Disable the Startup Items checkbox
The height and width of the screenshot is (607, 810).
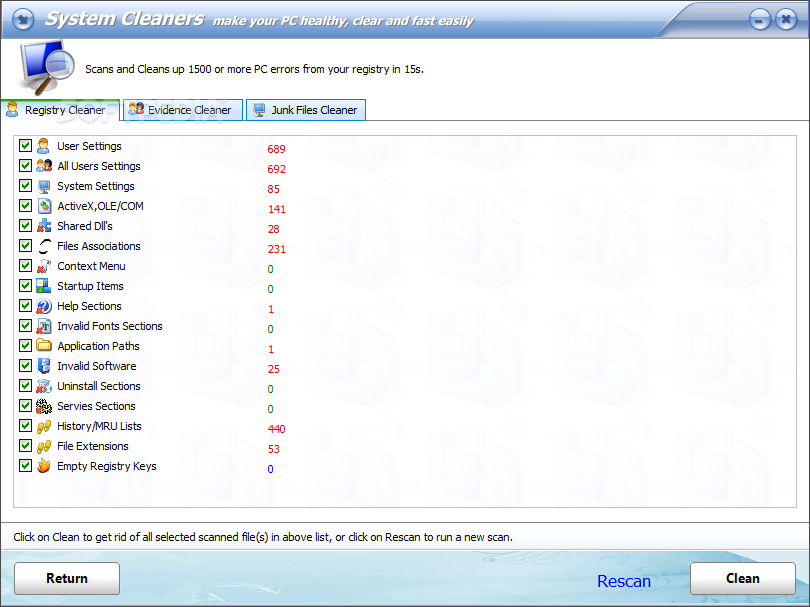click(25, 285)
